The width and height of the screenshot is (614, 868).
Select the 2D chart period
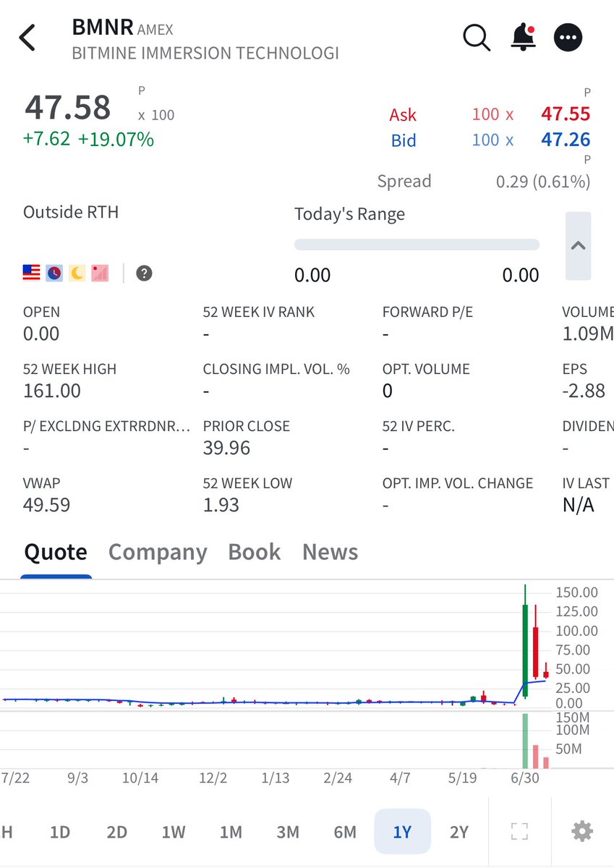pos(116,832)
